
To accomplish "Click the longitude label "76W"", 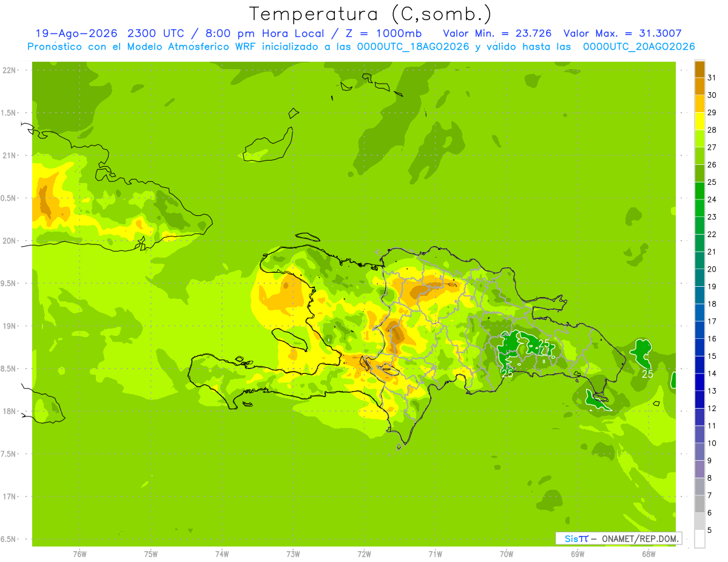I will tap(79, 554).
